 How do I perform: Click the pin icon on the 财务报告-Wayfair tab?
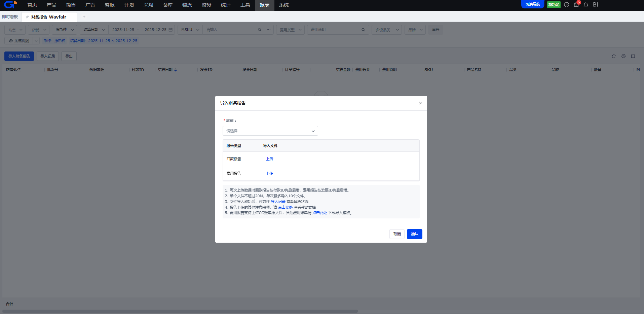(x=28, y=17)
